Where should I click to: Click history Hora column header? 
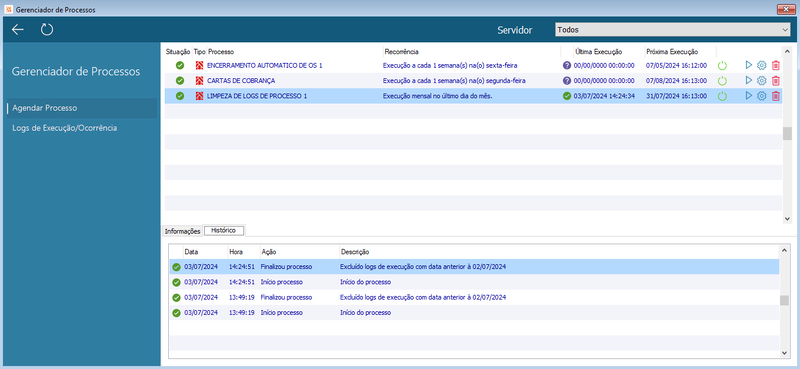[236, 252]
